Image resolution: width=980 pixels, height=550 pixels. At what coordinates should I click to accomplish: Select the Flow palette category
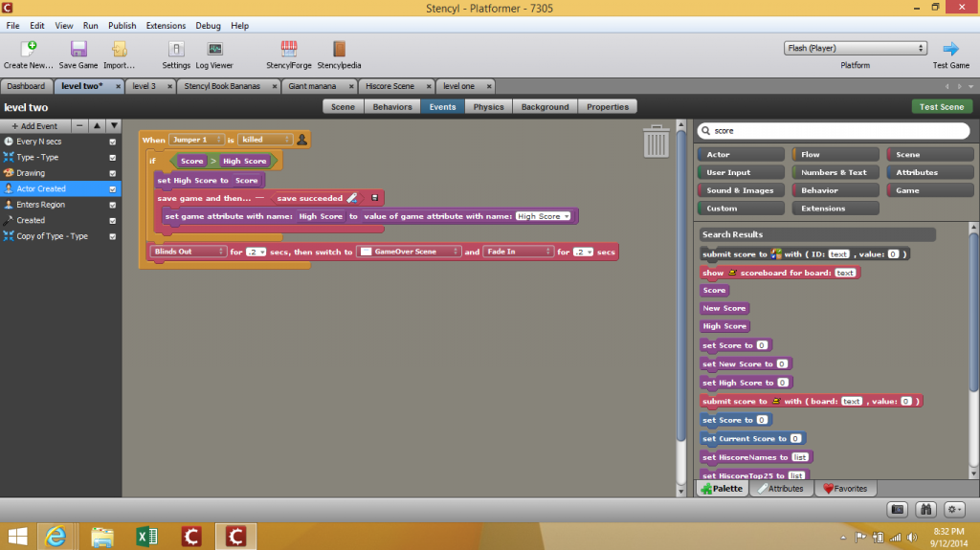835,154
